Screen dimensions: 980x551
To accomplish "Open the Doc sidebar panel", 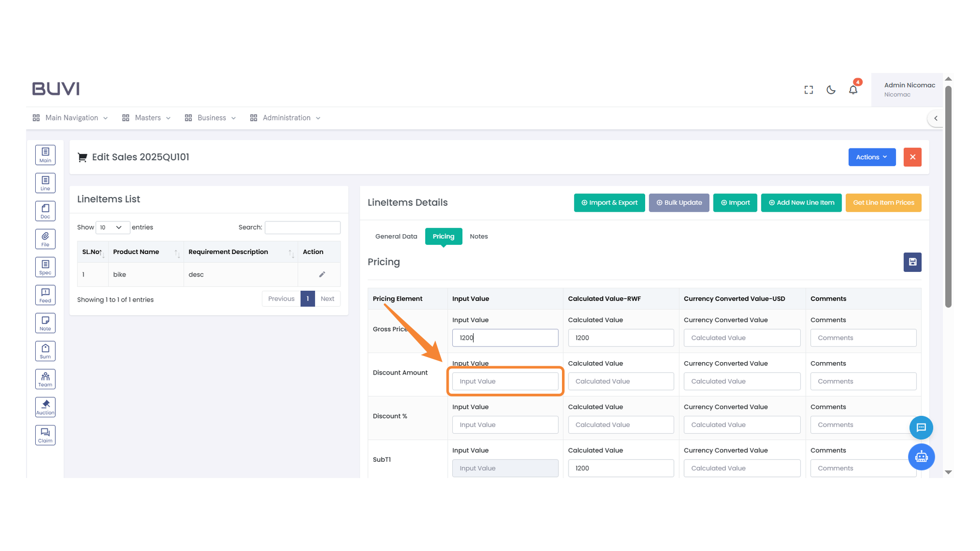I will [x=45, y=211].
